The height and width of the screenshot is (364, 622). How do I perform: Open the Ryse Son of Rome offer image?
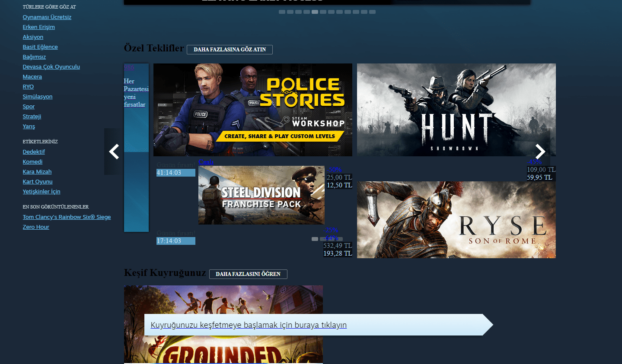(x=456, y=220)
